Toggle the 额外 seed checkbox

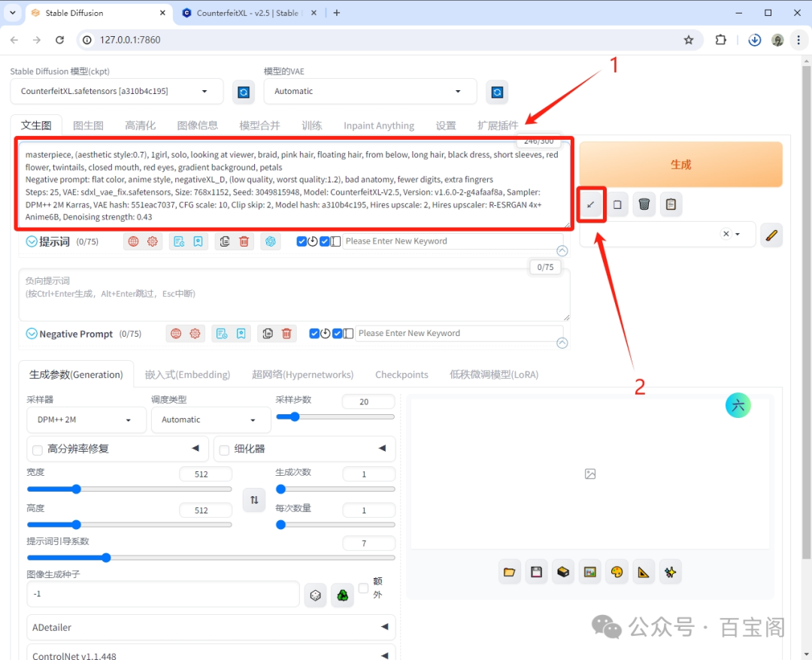[x=364, y=589]
